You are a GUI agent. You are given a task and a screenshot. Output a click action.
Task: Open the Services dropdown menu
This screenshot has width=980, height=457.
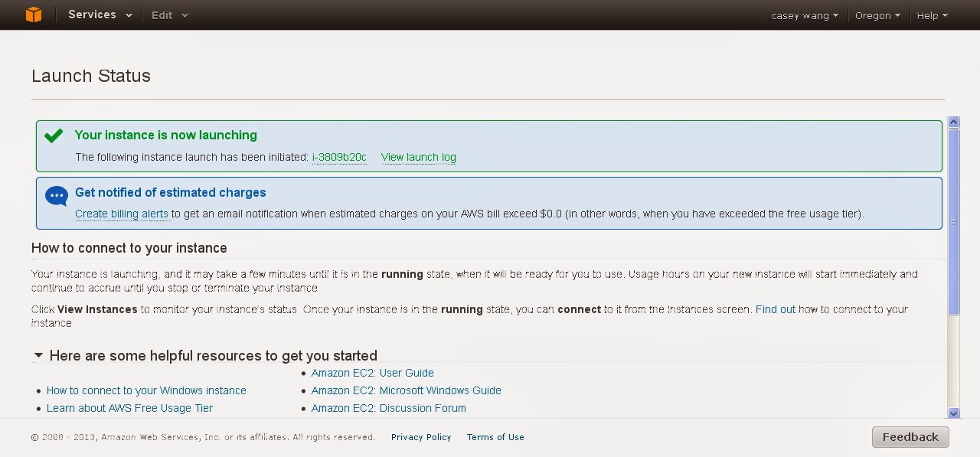(x=100, y=15)
